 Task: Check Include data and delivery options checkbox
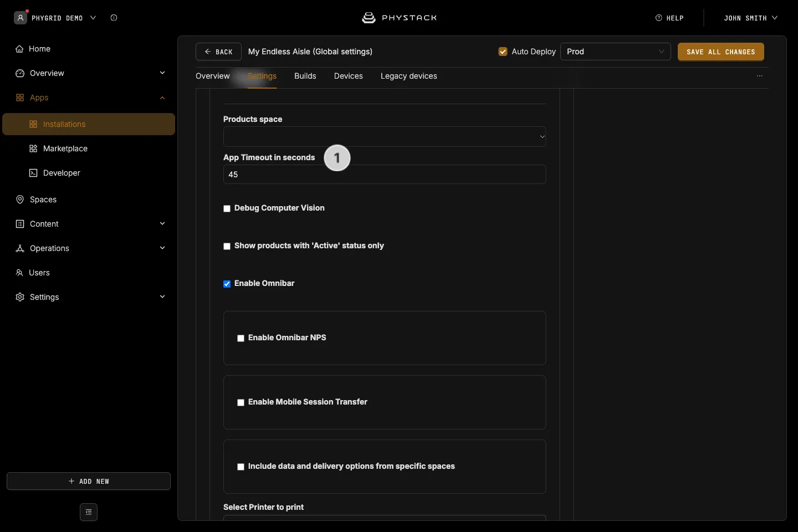pos(241,467)
